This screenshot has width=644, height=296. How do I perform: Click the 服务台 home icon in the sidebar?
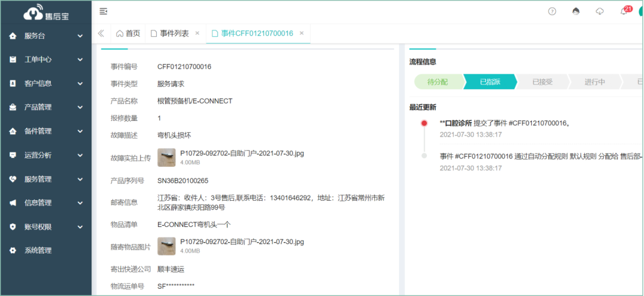pos(13,36)
